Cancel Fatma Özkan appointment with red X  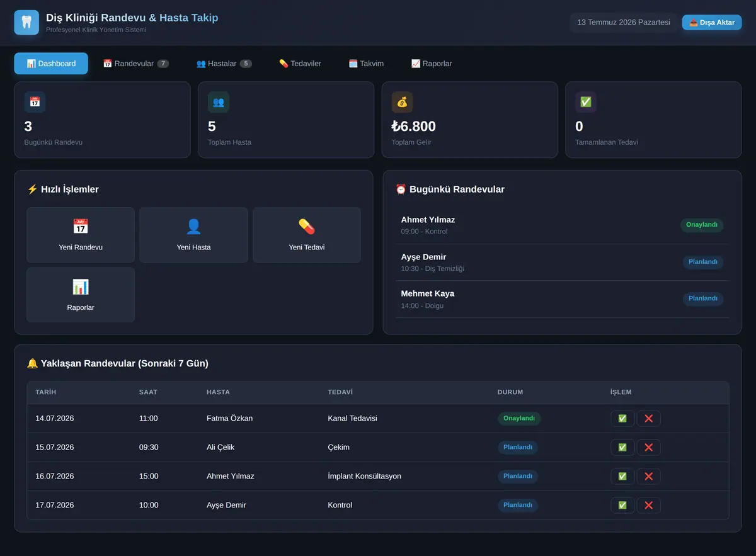coord(648,419)
